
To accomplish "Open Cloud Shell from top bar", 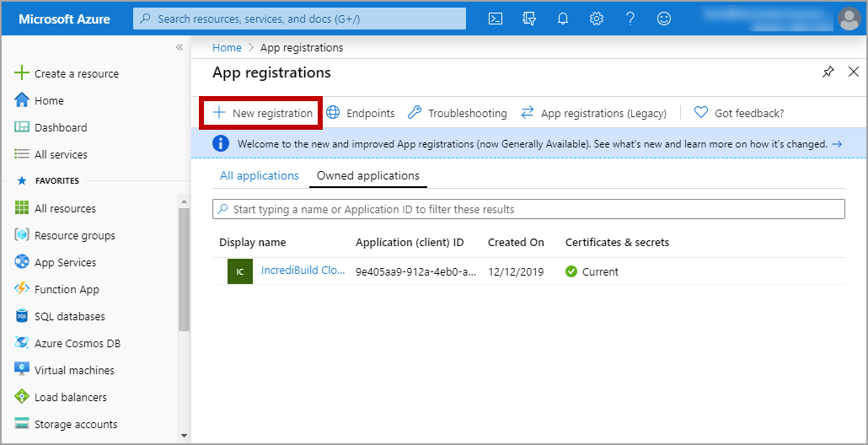I will (496, 19).
